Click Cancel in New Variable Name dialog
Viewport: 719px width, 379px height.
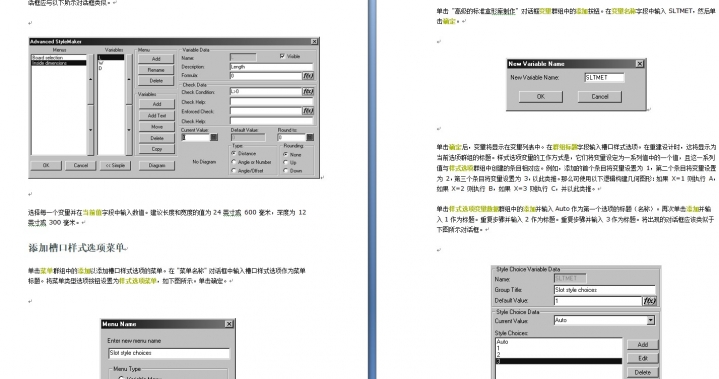click(x=600, y=97)
